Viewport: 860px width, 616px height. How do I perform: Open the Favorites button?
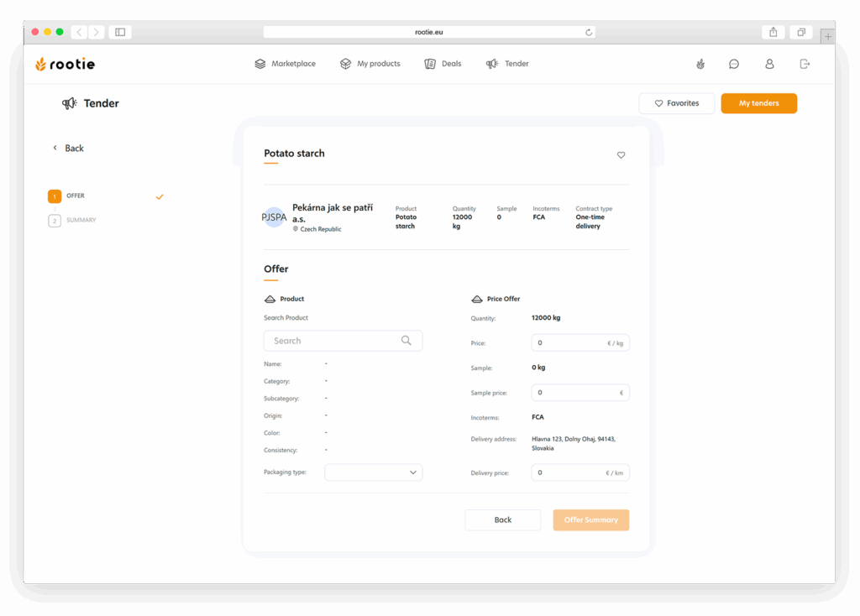click(x=676, y=103)
